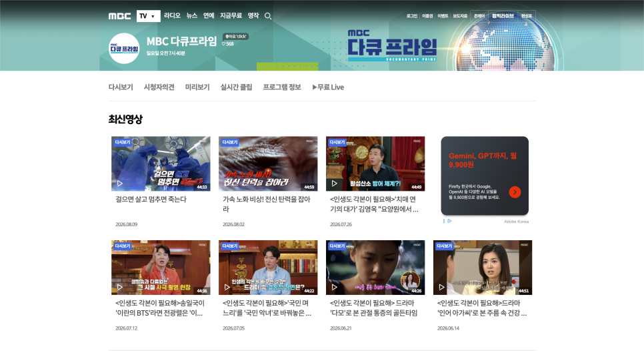Open the 그 시절 사극 촬영 현장 thumbnail

pos(161,268)
